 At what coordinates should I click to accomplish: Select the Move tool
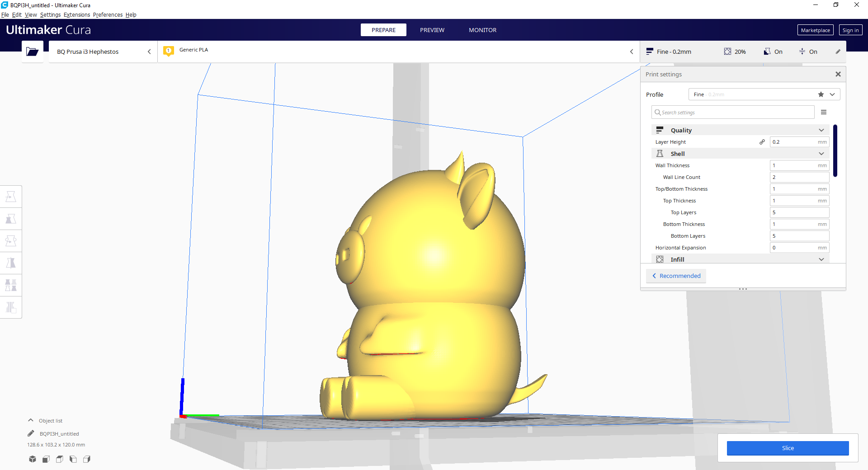[11, 196]
